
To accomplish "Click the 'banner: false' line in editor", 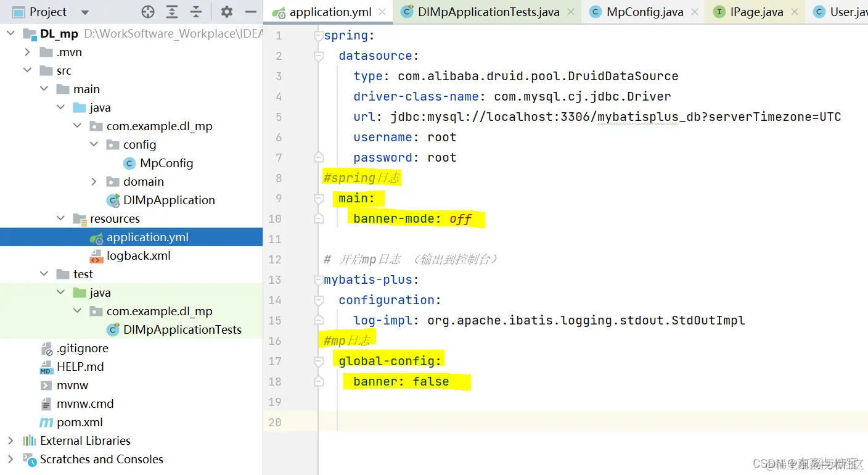I will [x=401, y=382].
